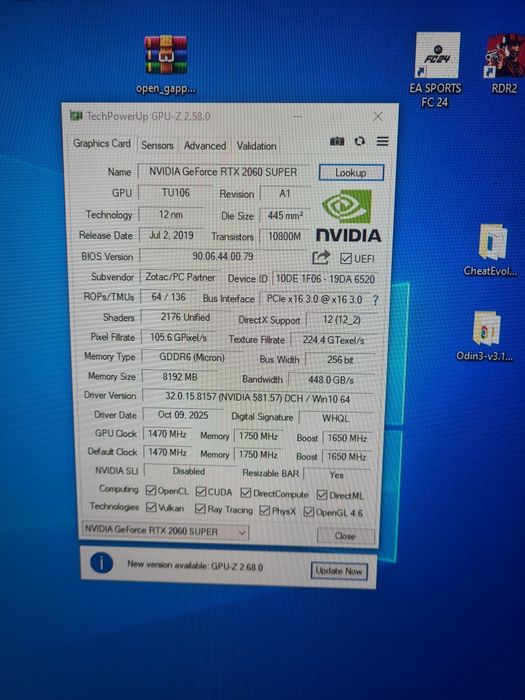
Task: Take a GPU-Z screenshot with camera icon
Action: tap(337, 142)
